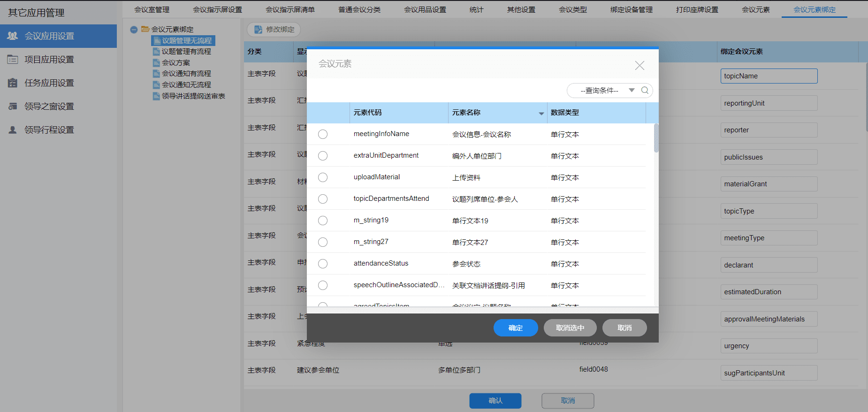Click the 项目应用设置 list icon
The image size is (868, 412).
[x=13, y=60]
